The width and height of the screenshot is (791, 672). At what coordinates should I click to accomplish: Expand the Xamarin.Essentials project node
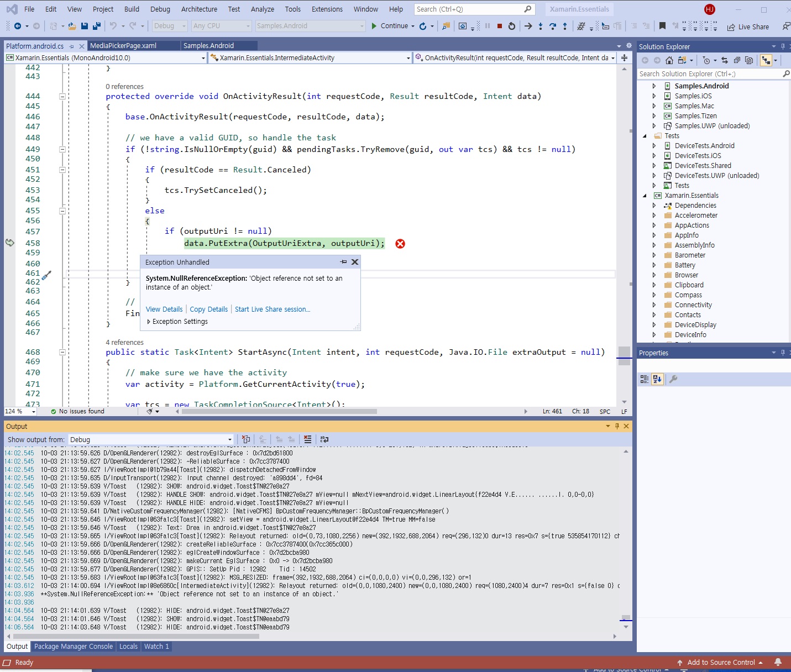click(x=645, y=195)
